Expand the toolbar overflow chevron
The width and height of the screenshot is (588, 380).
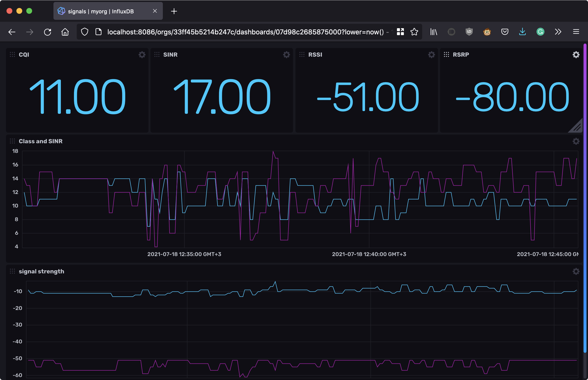point(558,32)
